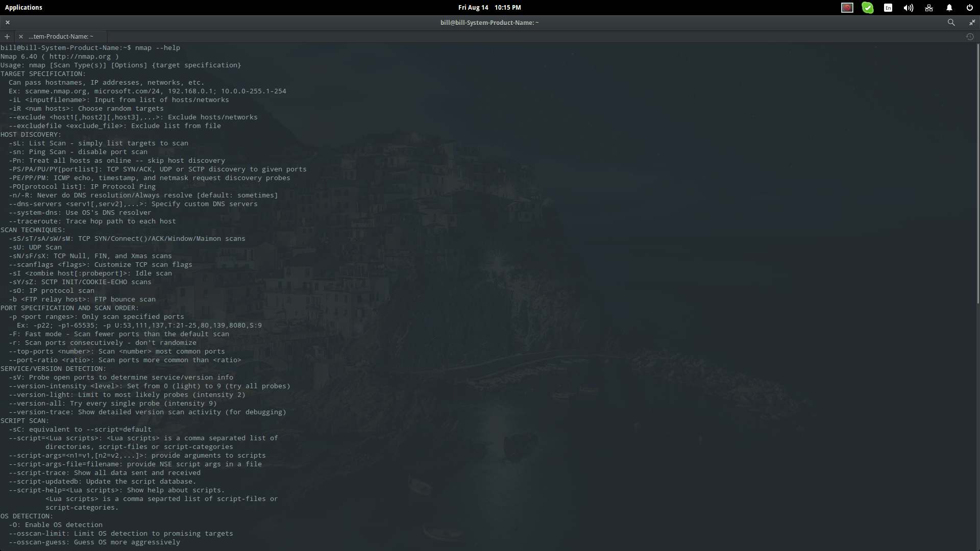Screen dimensions: 980x551
Task: Click the window title bill@bill-System-Product-Name
Action: pos(489,22)
